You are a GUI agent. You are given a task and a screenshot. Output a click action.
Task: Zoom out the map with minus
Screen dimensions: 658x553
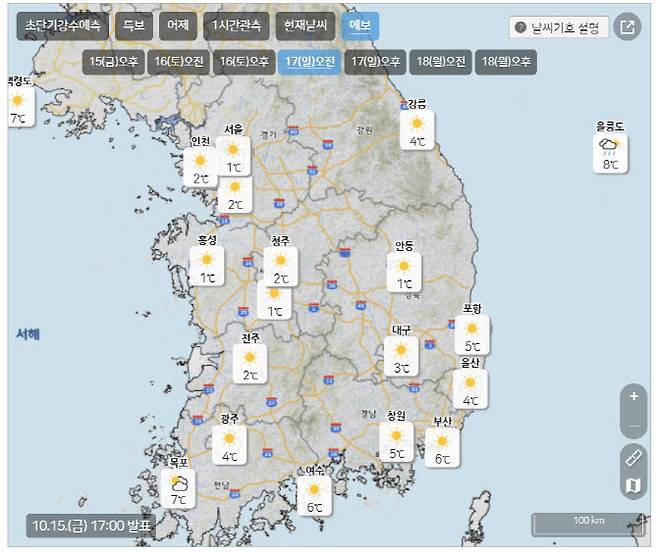(x=634, y=425)
